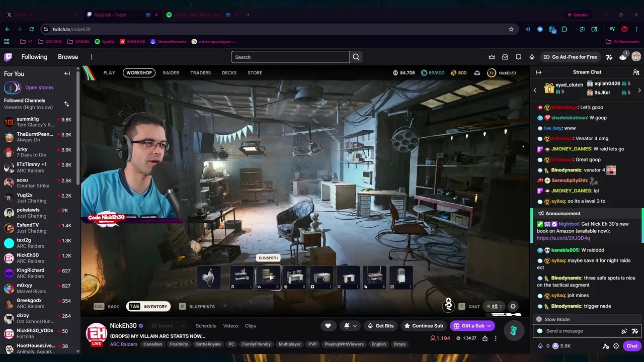This screenshot has height=362, width=644.
Task: Show previous gift leaderboard entries arrow
Action: (x=535, y=90)
